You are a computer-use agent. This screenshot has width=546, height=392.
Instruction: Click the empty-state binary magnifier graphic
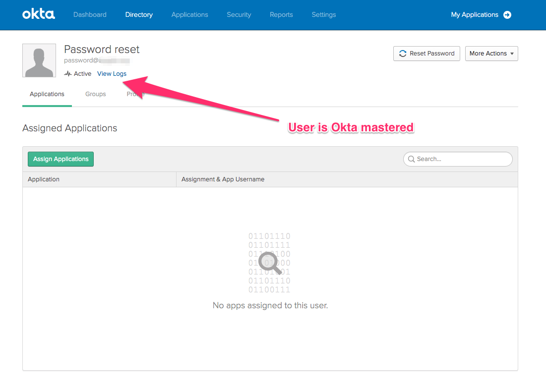pyautogui.click(x=270, y=263)
